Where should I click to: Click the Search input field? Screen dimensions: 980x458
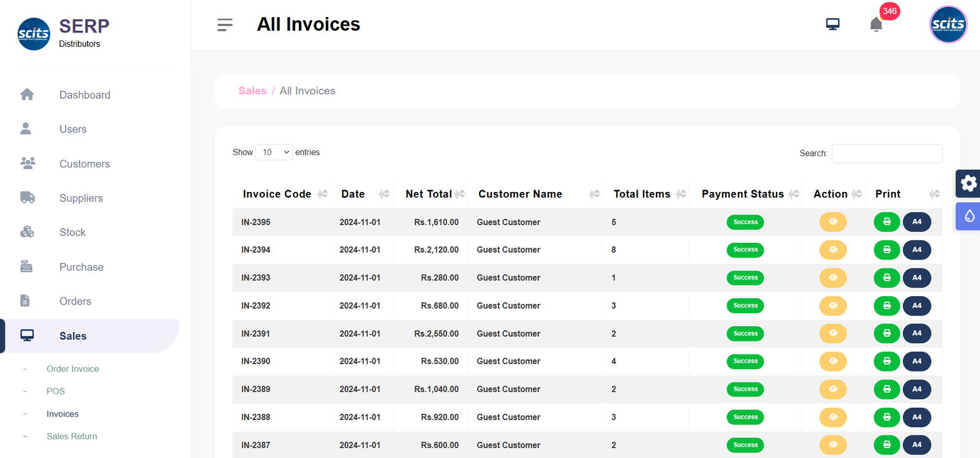(886, 153)
